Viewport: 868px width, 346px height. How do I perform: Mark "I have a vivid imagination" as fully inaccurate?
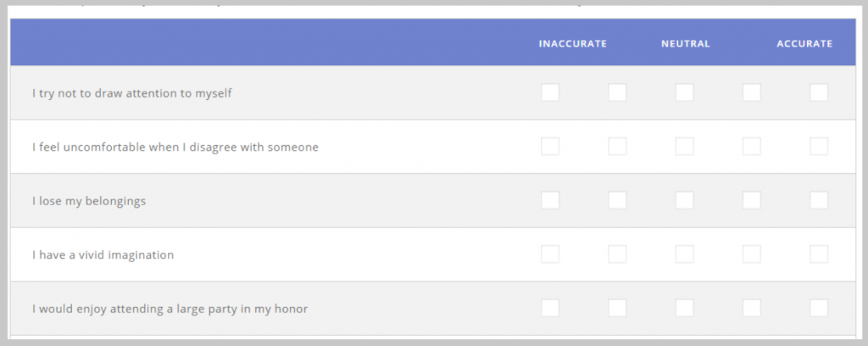click(549, 254)
